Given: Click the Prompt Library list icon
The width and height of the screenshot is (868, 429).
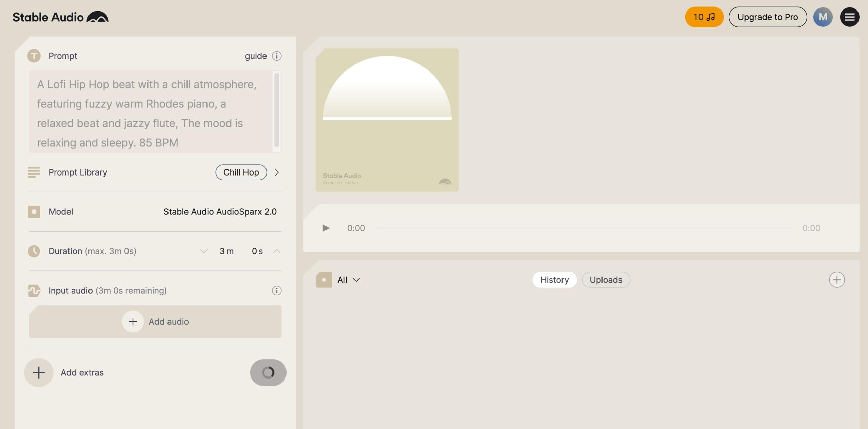Looking at the screenshot, I should coord(34,172).
